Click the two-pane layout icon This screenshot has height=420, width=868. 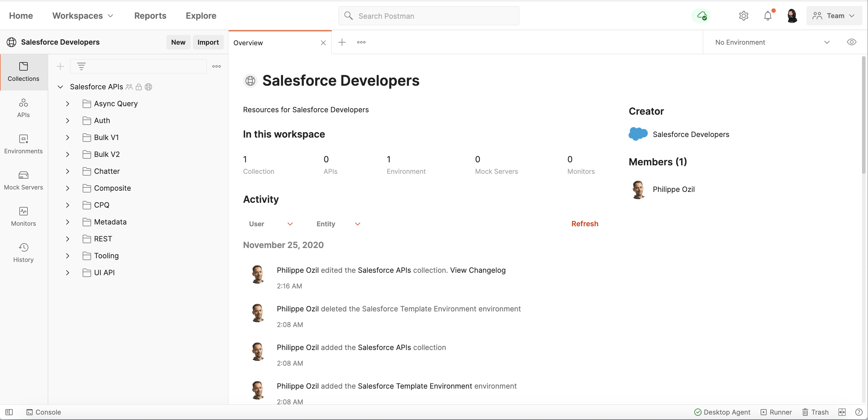pyautogui.click(x=842, y=412)
